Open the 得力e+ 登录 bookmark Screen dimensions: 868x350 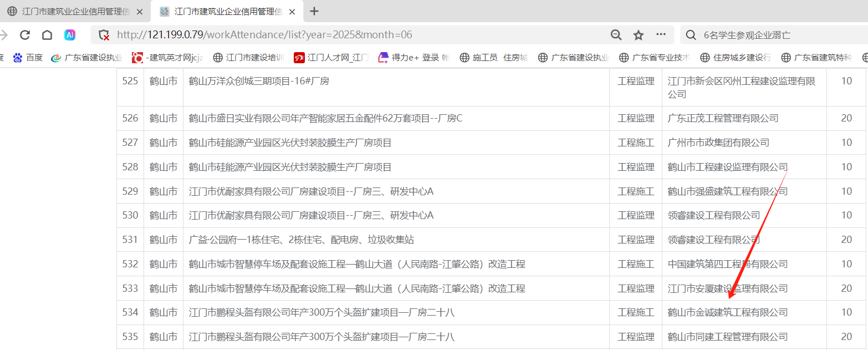click(x=413, y=57)
